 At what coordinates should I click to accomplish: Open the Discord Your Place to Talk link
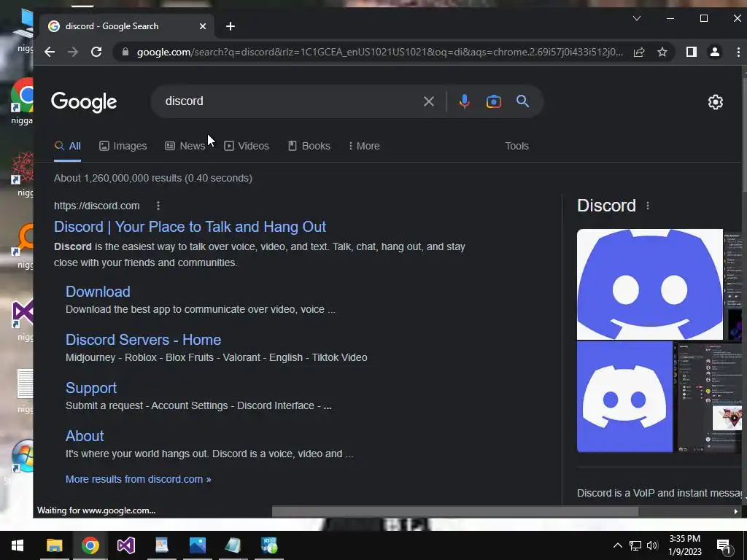[190, 227]
